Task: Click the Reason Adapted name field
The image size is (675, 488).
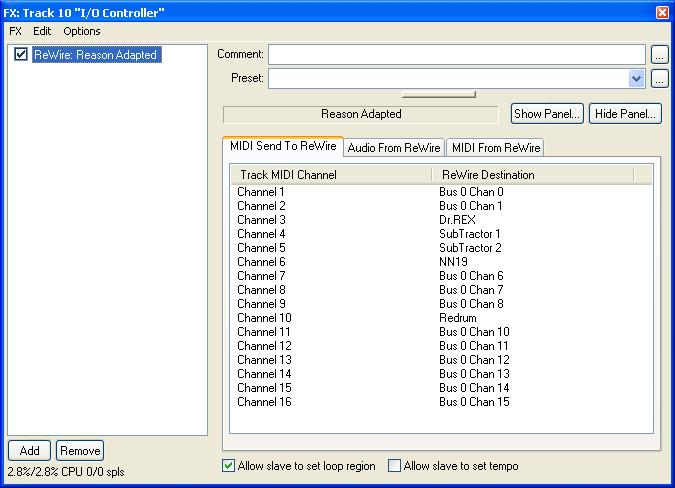Action: 361,114
